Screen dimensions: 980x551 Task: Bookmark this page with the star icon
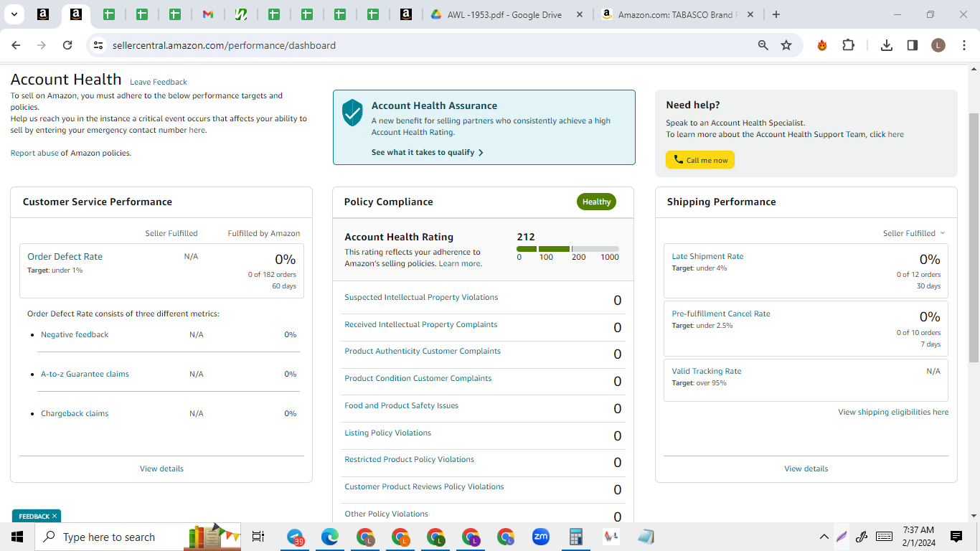(786, 45)
